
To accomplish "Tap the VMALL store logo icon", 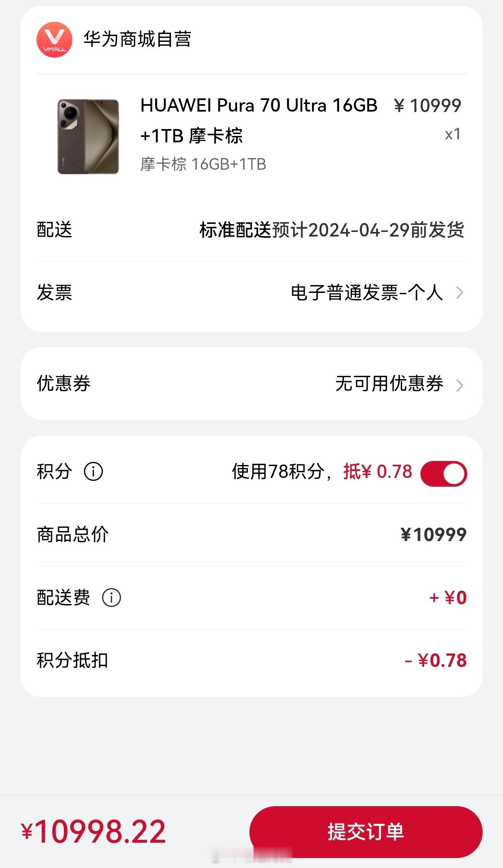I will [x=54, y=40].
